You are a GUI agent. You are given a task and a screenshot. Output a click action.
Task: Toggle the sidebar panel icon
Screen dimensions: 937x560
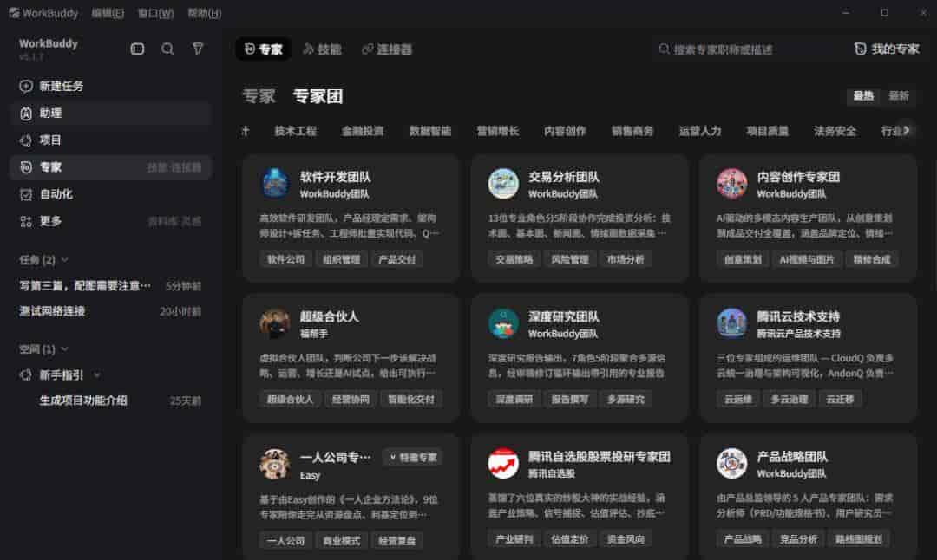point(137,49)
